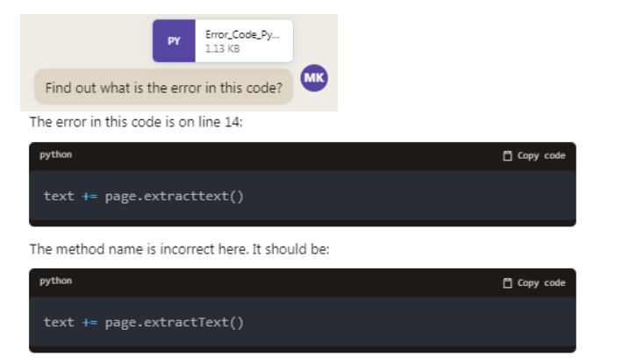Open the Error_Code_Py attachment file name
The image size is (622, 364).
pyautogui.click(x=242, y=35)
